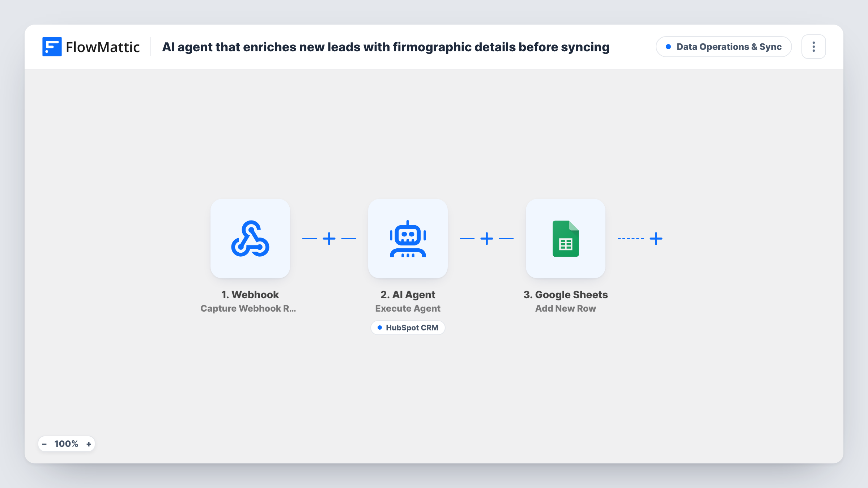Click the 'Add New Row' action text
Viewport: 868px width, 488px height.
pos(566,308)
